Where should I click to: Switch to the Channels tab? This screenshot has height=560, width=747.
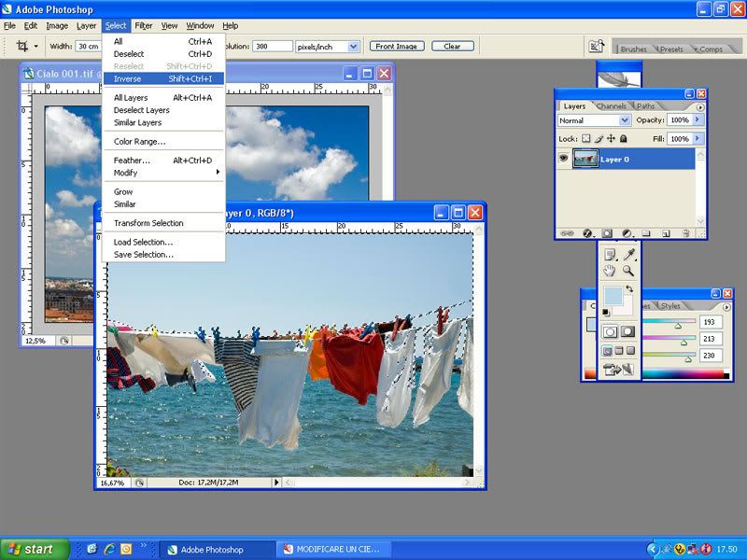click(x=612, y=106)
